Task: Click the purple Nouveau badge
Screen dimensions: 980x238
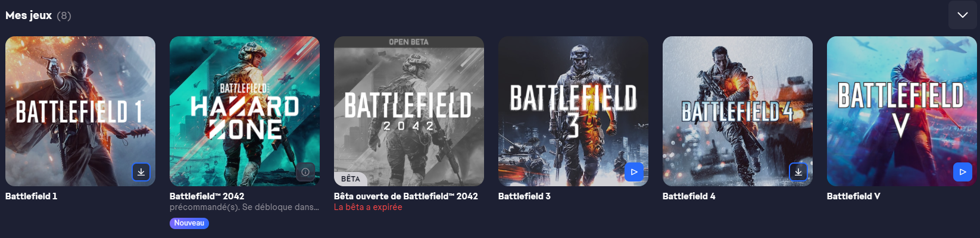Action: [189, 223]
